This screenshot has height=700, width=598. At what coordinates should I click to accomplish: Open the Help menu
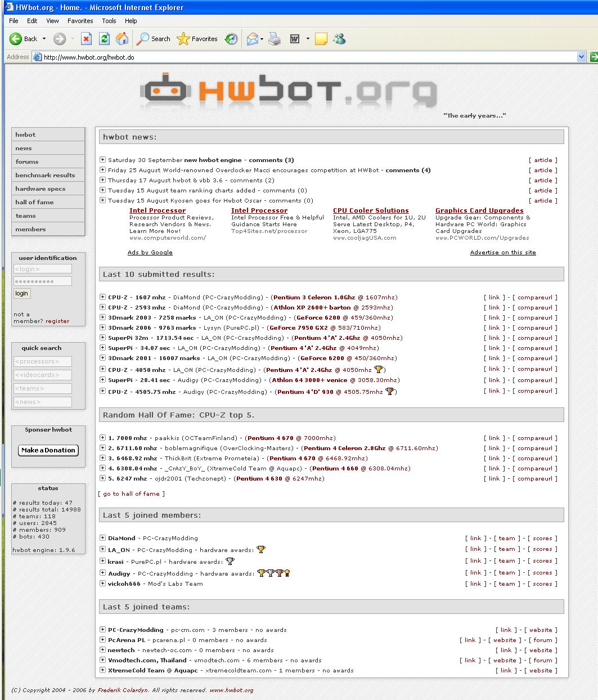click(131, 21)
